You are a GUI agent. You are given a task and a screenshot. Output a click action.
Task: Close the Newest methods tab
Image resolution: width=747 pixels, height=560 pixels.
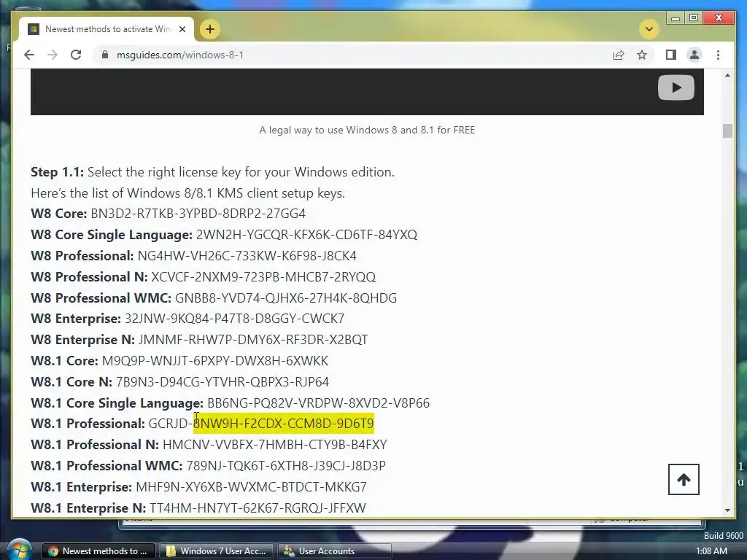182,29
